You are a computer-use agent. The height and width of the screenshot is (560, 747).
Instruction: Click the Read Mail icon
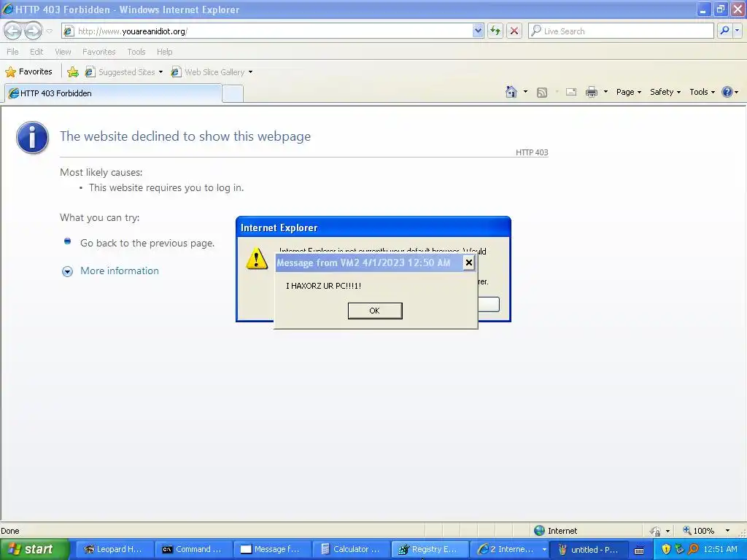[x=571, y=92]
